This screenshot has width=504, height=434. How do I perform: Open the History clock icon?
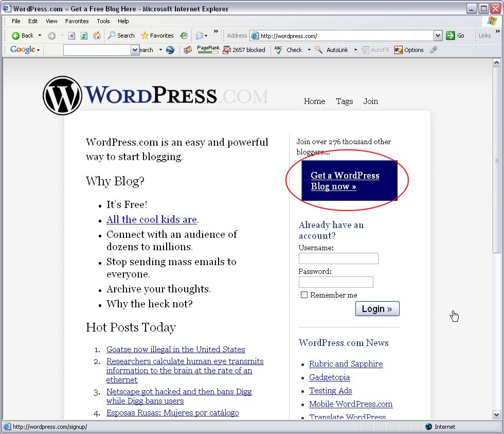(x=184, y=36)
